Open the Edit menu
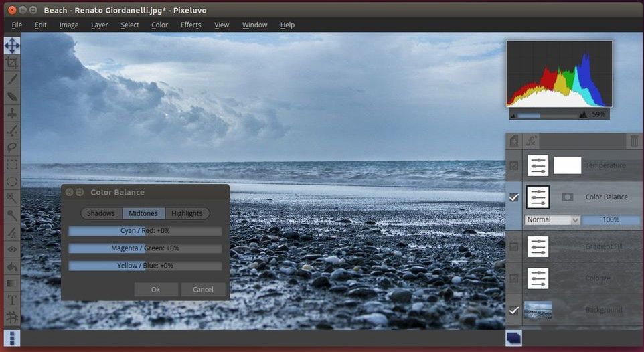 click(41, 25)
